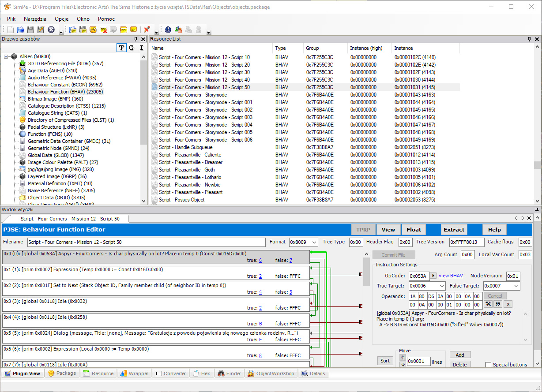Viewport: 542px width, 392px height.
Task: Open the True Target dropdown
Action: (x=442, y=286)
